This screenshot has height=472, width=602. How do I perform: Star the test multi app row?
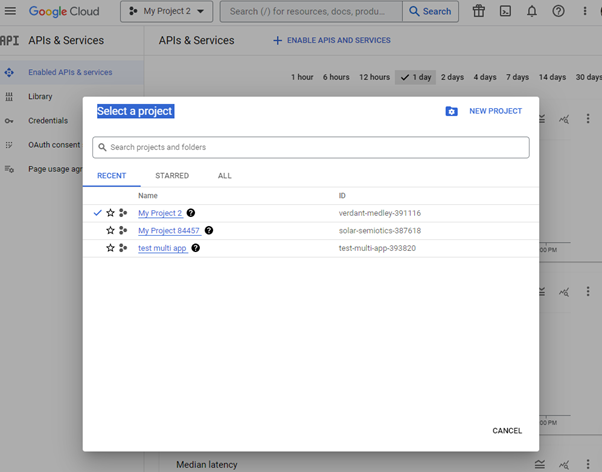[x=111, y=248]
